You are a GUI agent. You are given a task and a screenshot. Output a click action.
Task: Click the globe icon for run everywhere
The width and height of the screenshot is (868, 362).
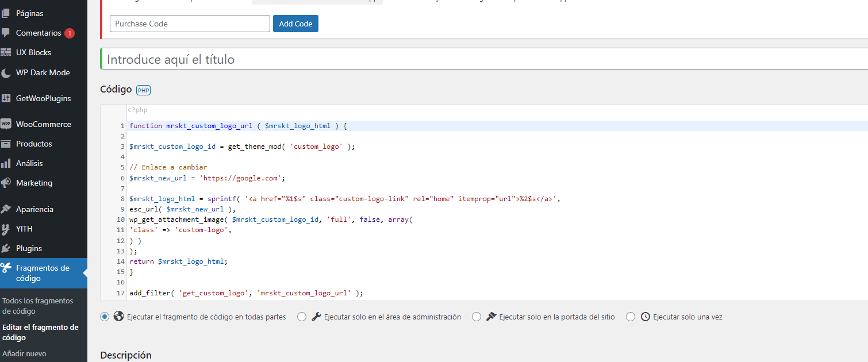point(119,317)
